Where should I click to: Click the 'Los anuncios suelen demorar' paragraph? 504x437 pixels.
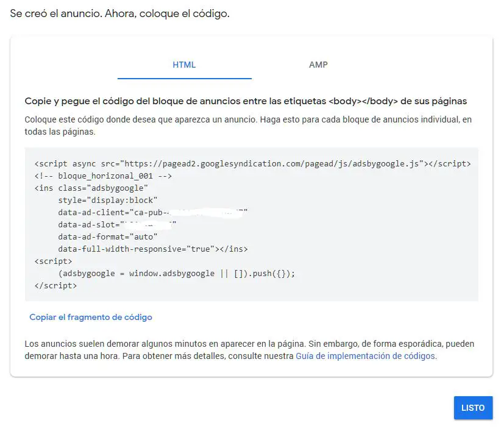(249, 350)
